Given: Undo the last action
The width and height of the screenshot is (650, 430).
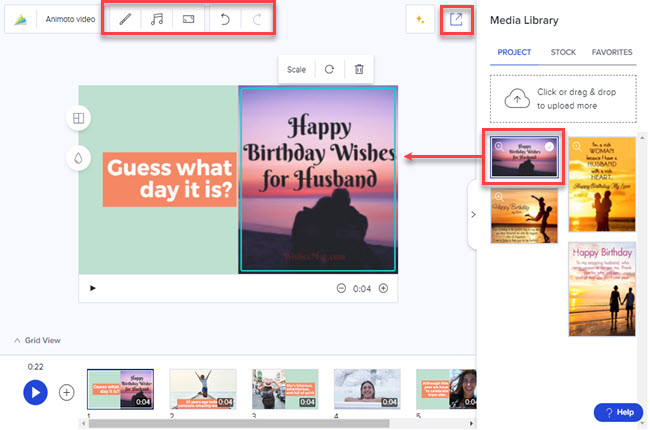Looking at the screenshot, I should pos(225,19).
